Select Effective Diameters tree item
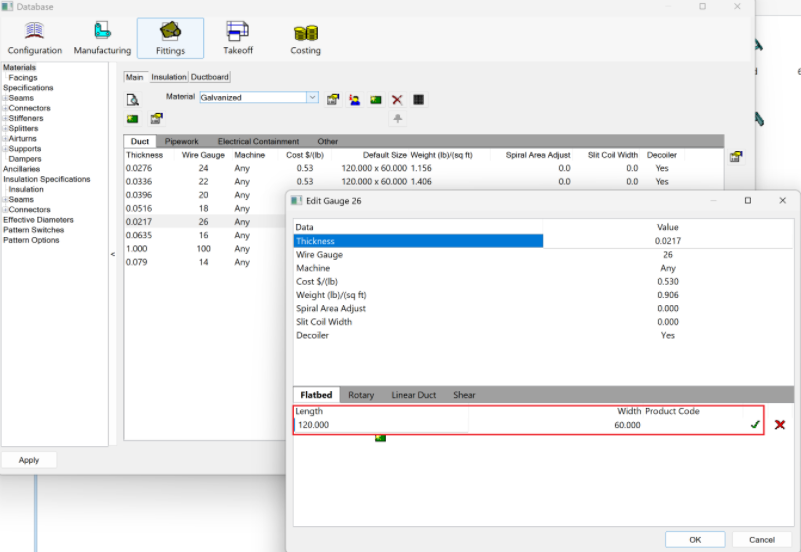 coord(38,220)
